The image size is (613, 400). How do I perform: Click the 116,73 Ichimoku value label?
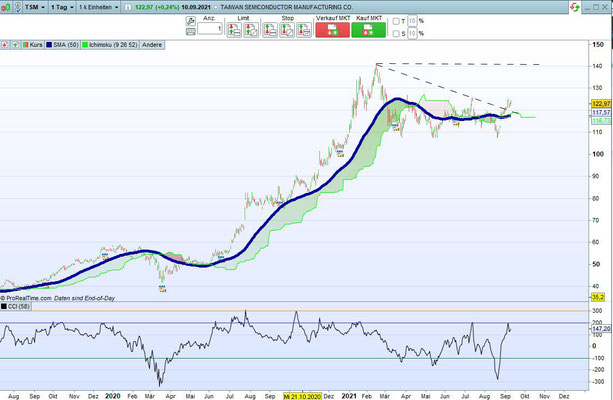tap(601, 120)
